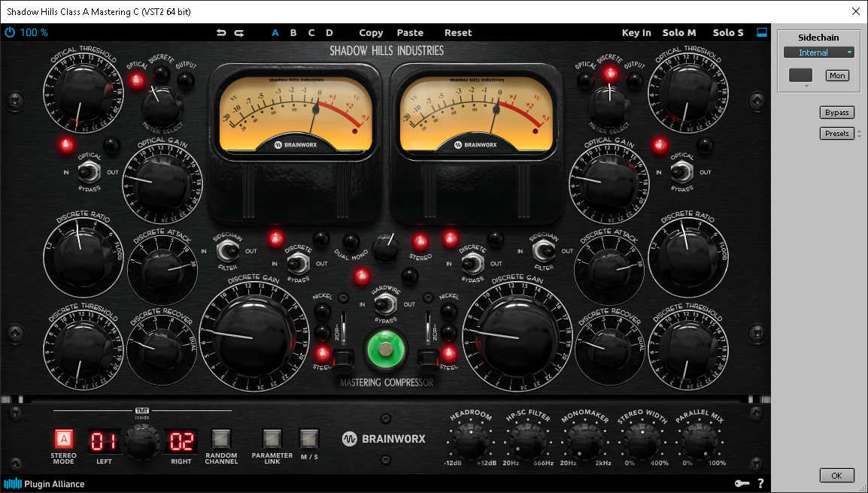The height and width of the screenshot is (493, 868).
Task: Switch to settings slot B
Action: (x=293, y=32)
